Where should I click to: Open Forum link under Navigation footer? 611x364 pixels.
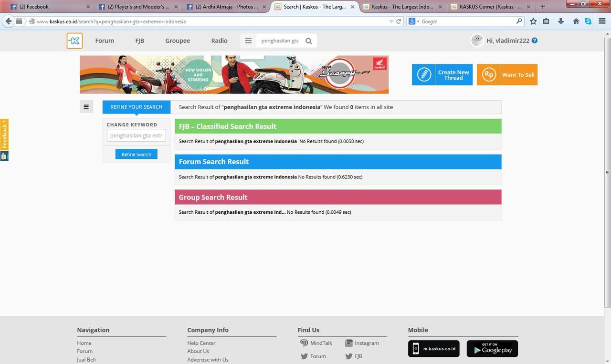(x=84, y=351)
